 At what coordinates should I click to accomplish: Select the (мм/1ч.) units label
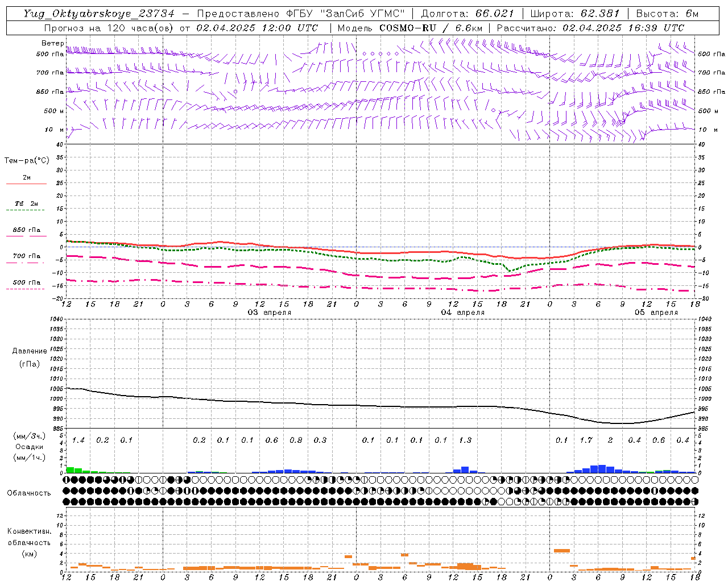[29, 458]
